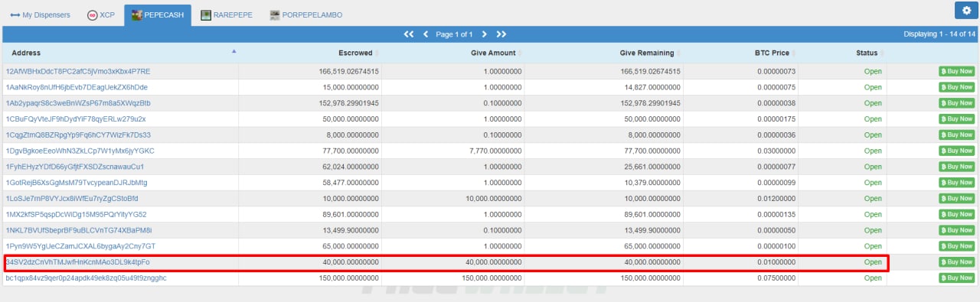This screenshot has height=302, width=980.
Task: Go to the next page of results
Action: pyautogui.click(x=485, y=34)
